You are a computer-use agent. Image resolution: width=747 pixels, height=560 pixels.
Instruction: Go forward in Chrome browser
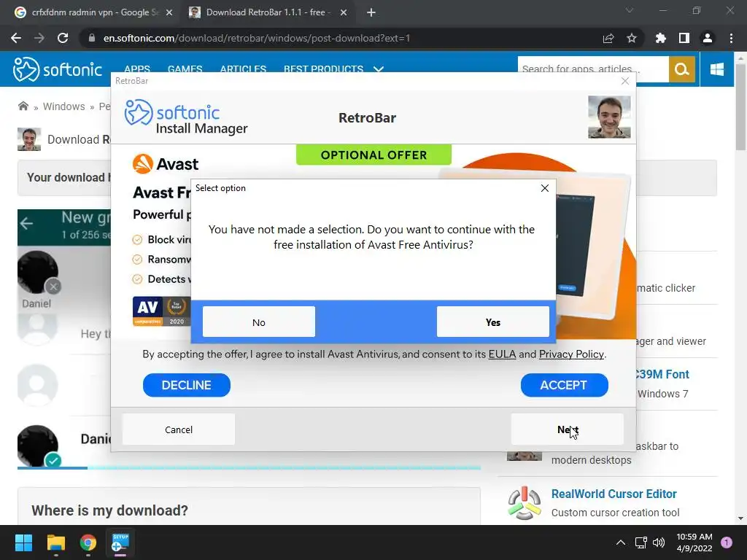[39, 38]
